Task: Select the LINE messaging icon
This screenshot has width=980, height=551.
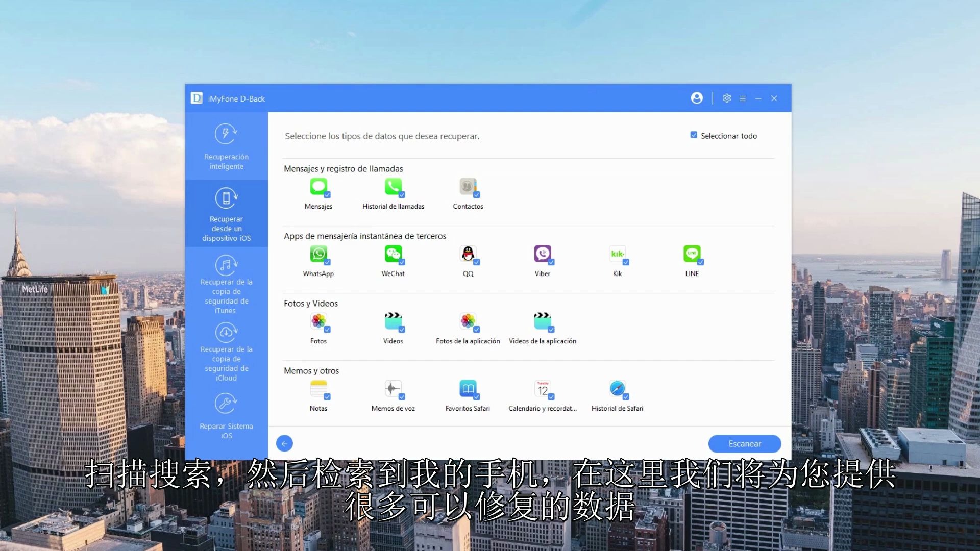Action: click(x=692, y=254)
